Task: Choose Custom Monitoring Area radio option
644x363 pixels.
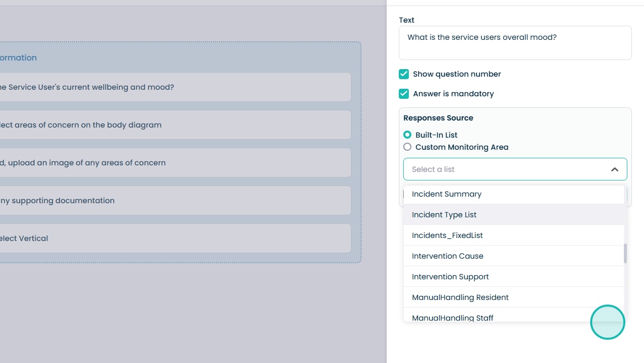Action: (x=407, y=147)
